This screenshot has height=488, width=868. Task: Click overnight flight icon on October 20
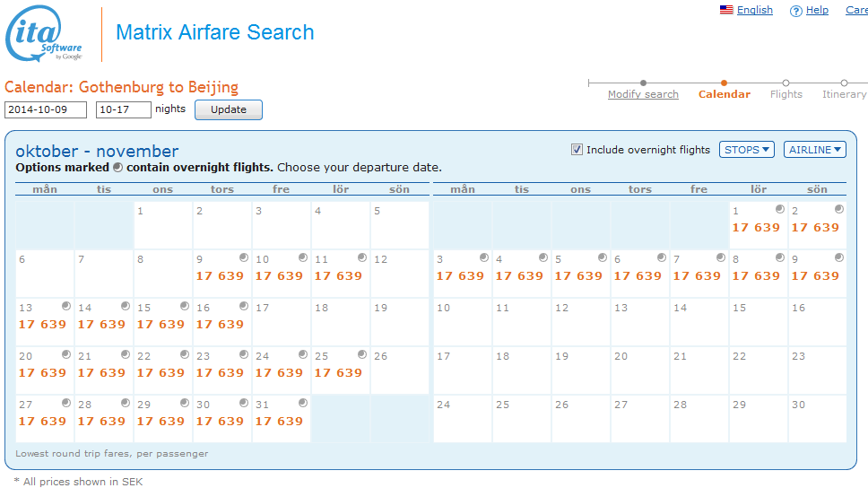[66, 354]
